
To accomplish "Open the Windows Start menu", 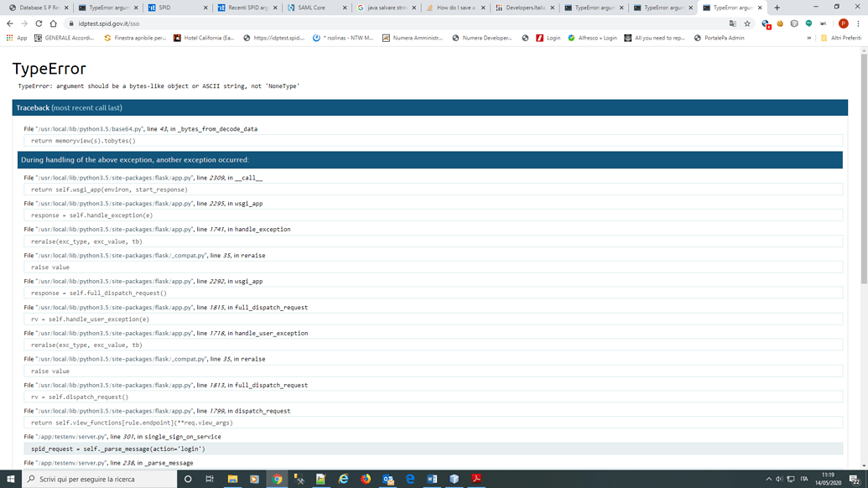I will (x=11, y=479).
